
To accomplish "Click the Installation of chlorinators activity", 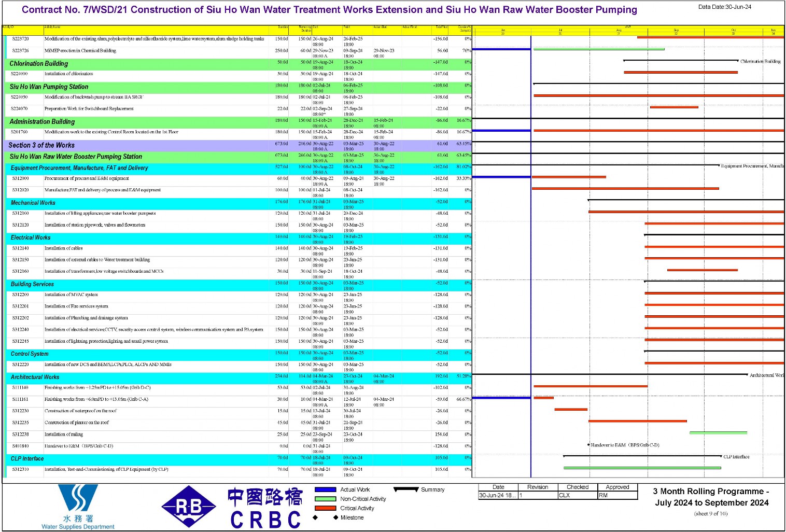I will pos(68,74).
